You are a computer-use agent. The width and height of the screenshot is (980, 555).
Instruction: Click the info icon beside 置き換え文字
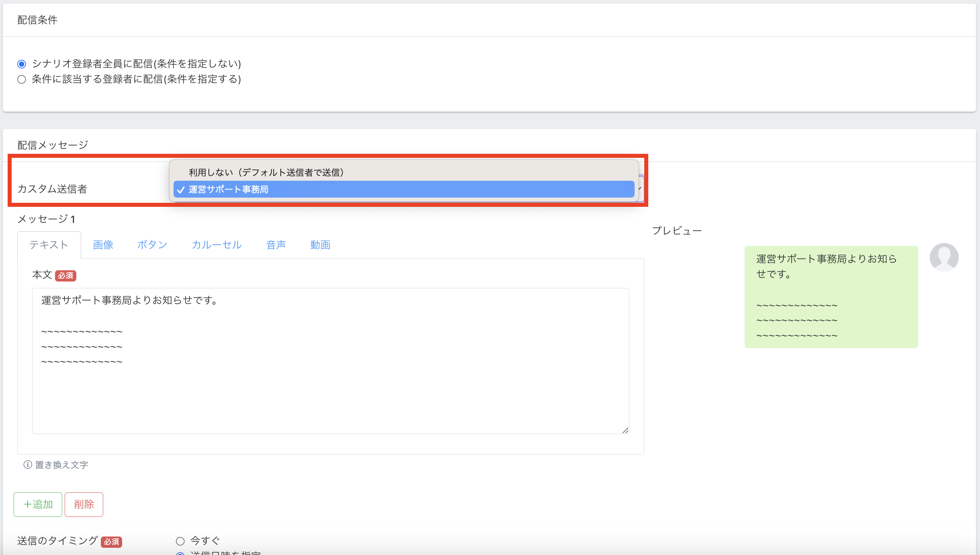point(28,465)
